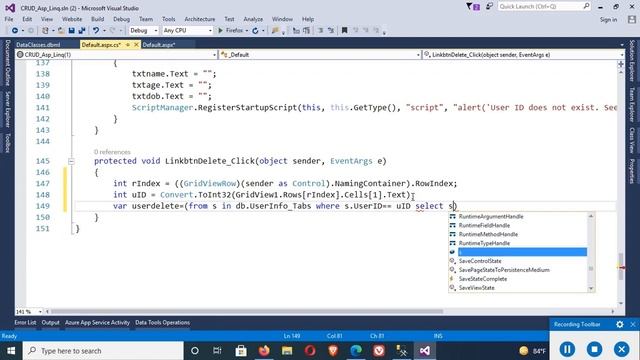Image resolution: width=640 pixels, height=360 pixels.
Task: Click the Open File folder icon
Action: click(x=61, y=31)
